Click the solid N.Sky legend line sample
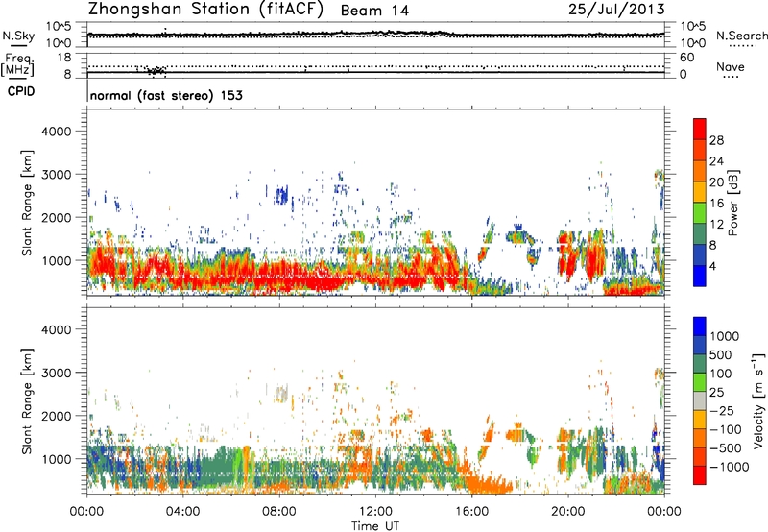 click(18, 45)
